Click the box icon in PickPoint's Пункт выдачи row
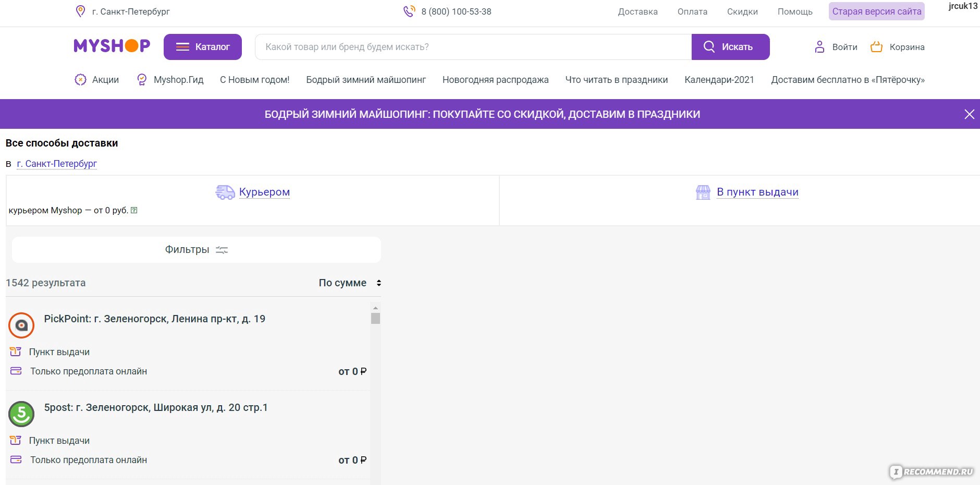 (16, 351)
